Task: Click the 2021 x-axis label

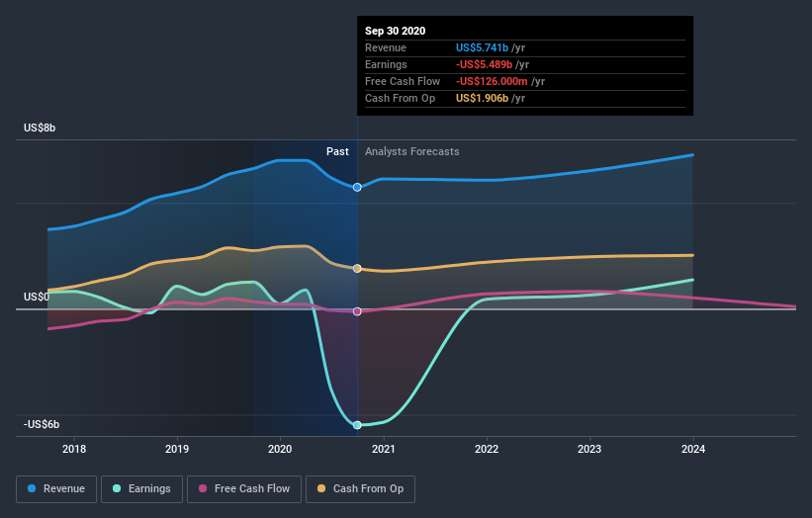Action: tap(383, 449)
